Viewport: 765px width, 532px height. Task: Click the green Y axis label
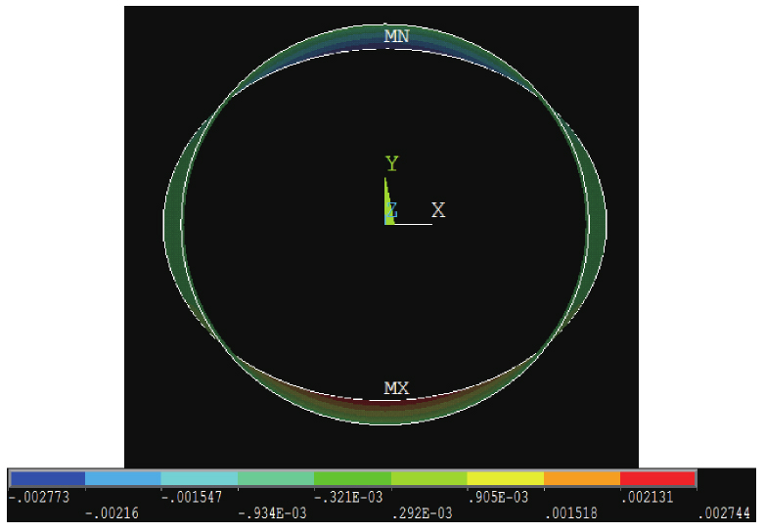click(391, 163)
